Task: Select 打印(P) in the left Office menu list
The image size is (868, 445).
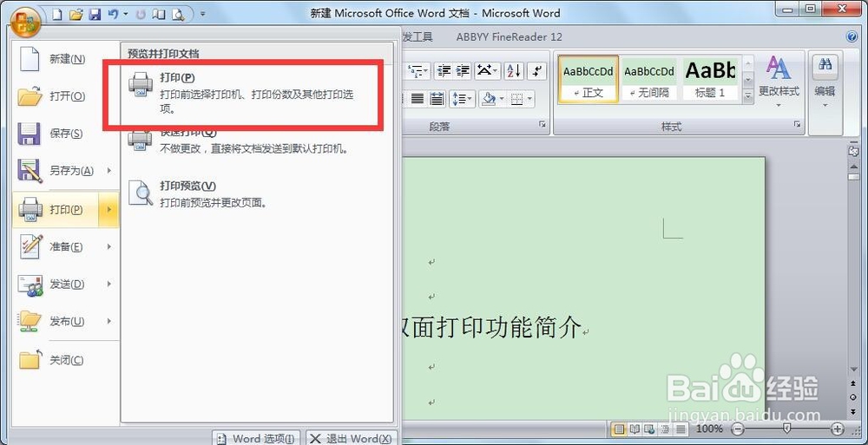Action: point(56,209)
